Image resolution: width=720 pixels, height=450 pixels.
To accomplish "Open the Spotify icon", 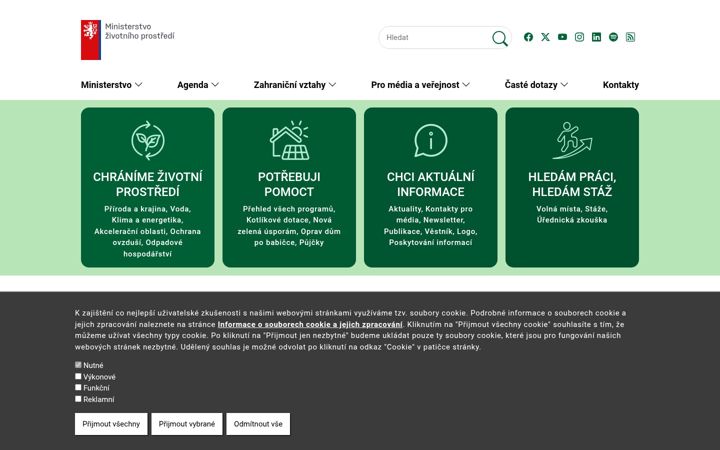I will (613, 37).
